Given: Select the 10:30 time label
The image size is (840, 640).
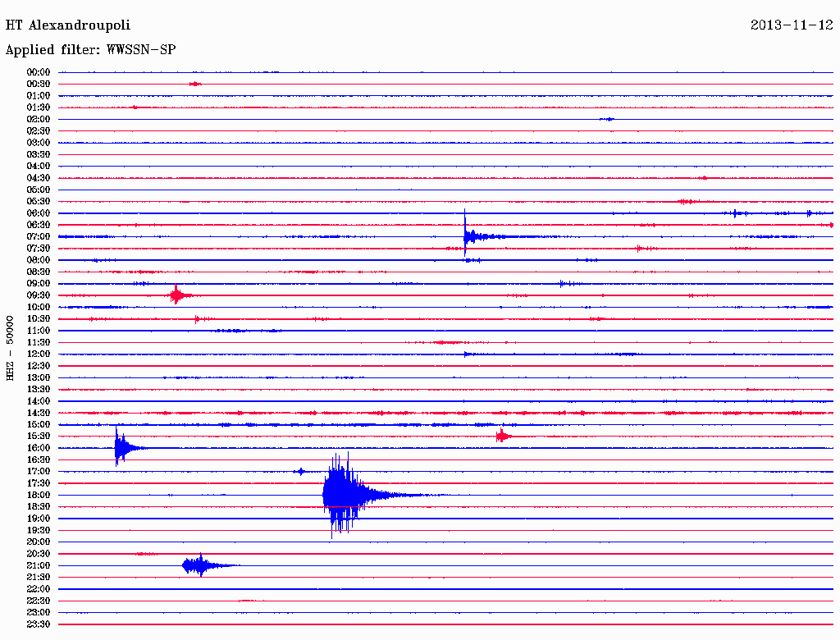Looking at the screenshot, I should coord(39,319).
